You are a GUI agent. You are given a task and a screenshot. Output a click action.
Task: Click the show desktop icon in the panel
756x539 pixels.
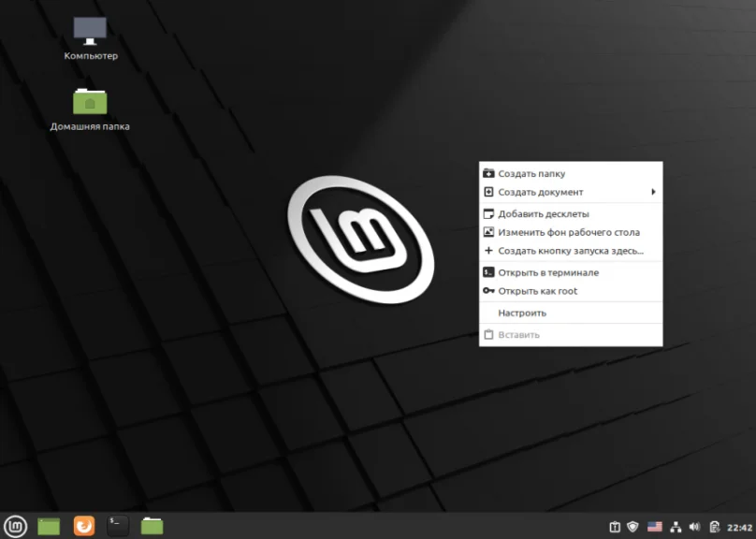click(49, 526)
